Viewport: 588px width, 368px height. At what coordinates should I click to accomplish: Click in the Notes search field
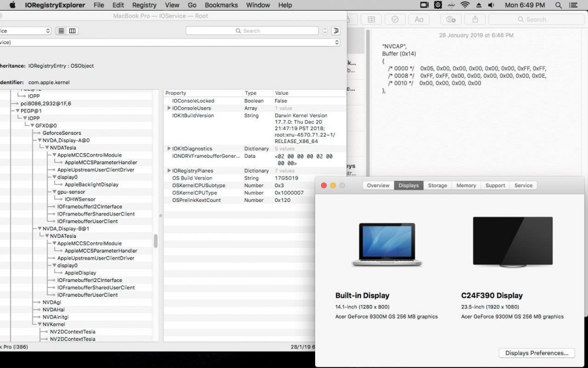(x=536, y=19)
